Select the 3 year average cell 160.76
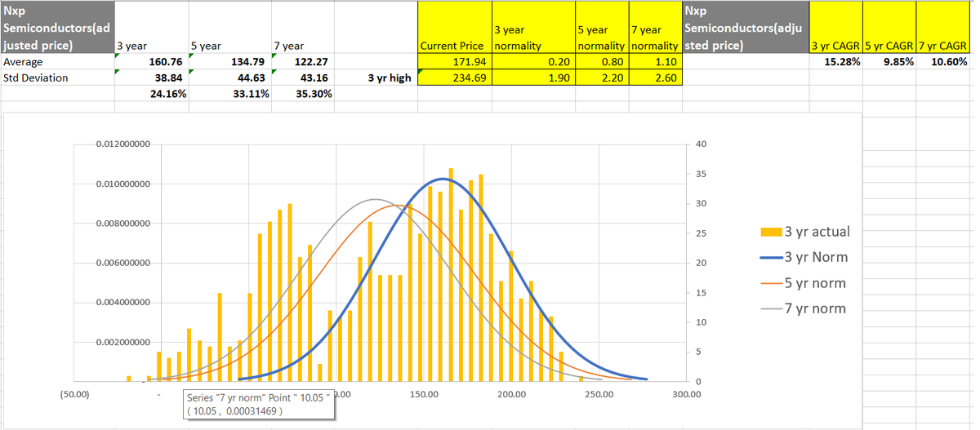980x430 pixels. click(x=151, y=62)
